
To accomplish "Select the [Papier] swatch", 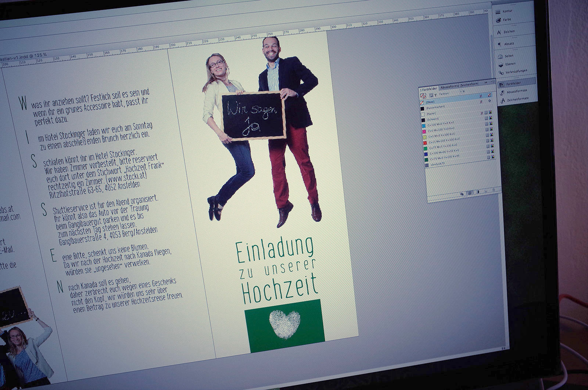I will (456, 111).
